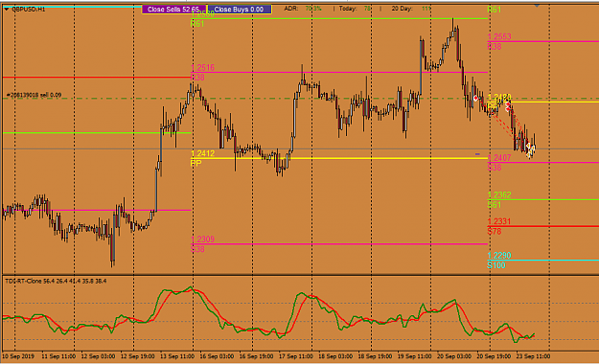This screenshot has width=599, height=364.
Task: Select the 1.2331 price label
Action: (x=499, y=221)
